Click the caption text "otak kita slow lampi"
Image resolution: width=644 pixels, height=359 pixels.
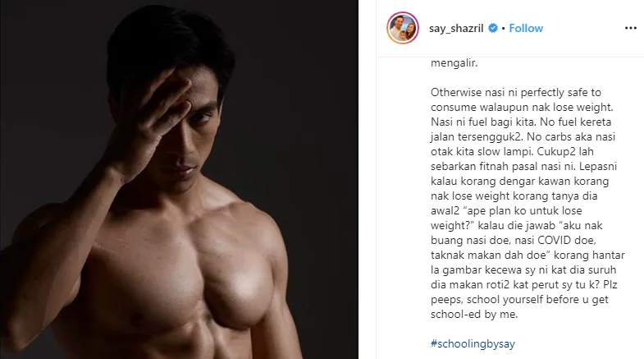(482, 152)
